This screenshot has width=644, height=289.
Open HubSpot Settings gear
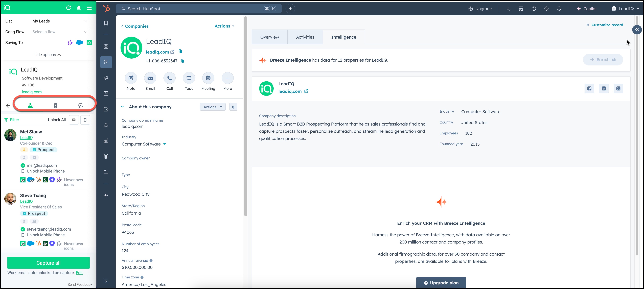click(546, 9)
